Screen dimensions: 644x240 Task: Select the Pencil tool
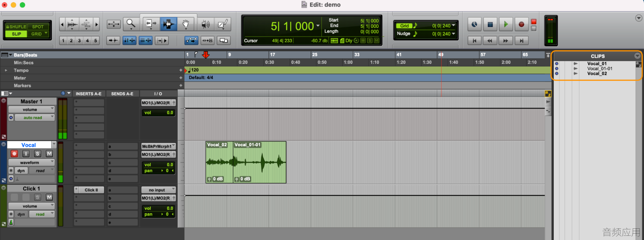click(223, 24)
